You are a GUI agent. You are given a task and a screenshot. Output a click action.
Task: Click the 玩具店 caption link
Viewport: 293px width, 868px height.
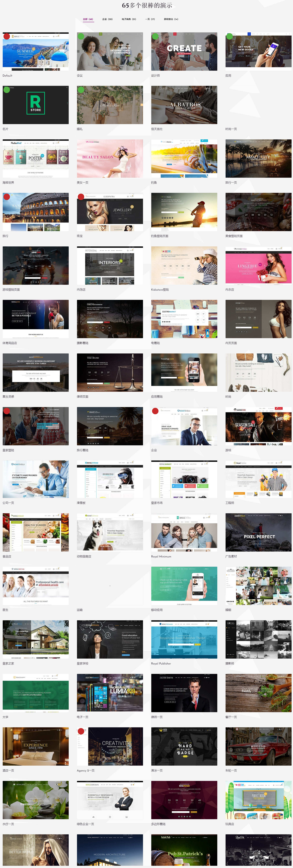230,824
